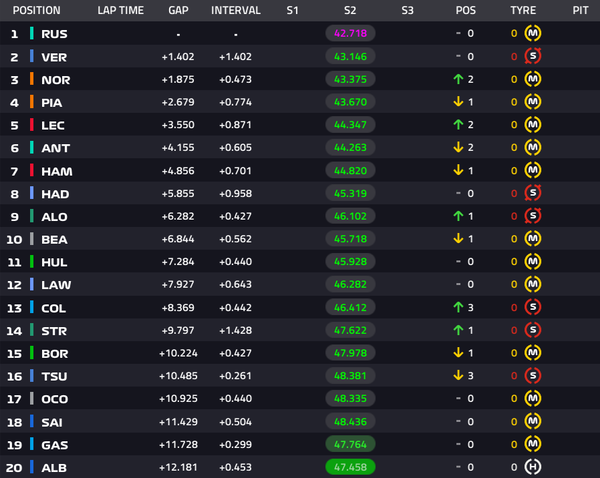The width and height of the screenshot is (600, 478).
Task: Click the S1 column header
Action: click(x=293, y=10)
